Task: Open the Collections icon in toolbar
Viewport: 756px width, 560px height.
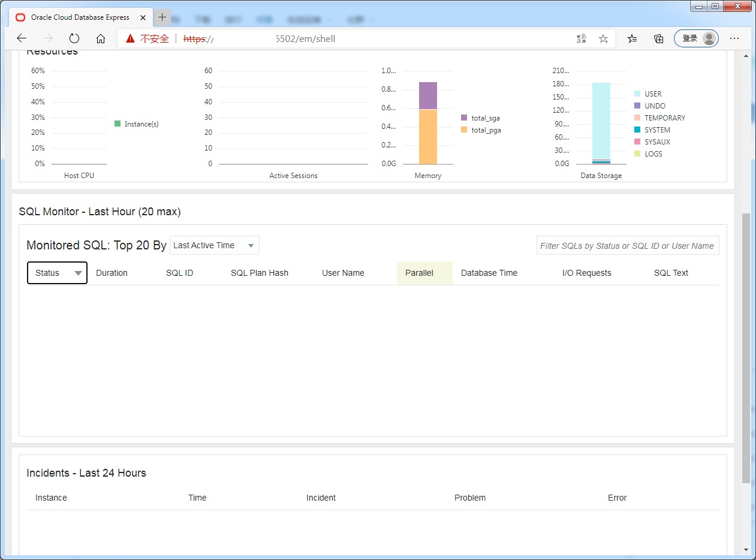Action: tap(658, 38)
